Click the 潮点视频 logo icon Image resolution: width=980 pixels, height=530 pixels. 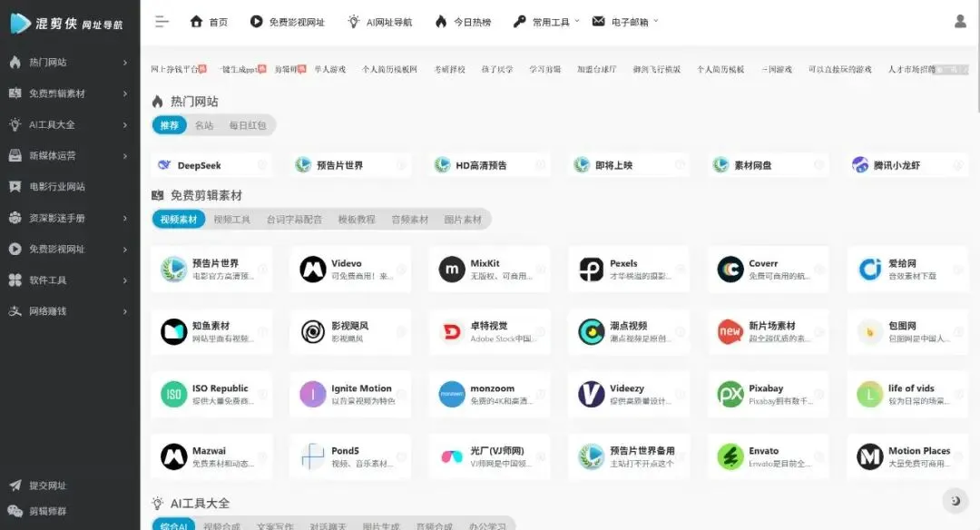(592, 332)
